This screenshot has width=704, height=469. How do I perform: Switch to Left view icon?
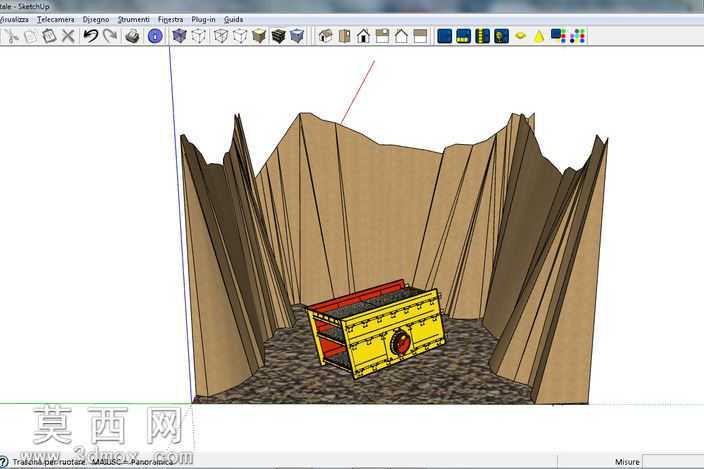pyautogui.click(x=420, y=36)
